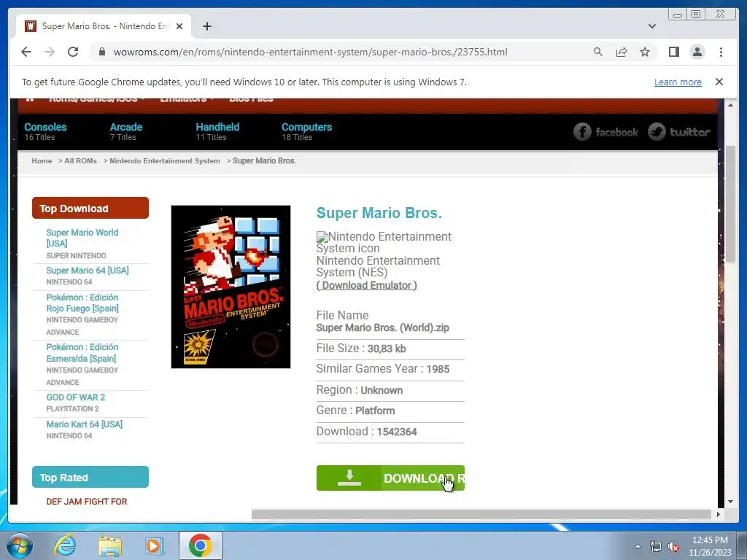This screenshot has height=560, width=747.
Task: Click the horizontal scrollbar right arrow
Action: tap(718, 514)
